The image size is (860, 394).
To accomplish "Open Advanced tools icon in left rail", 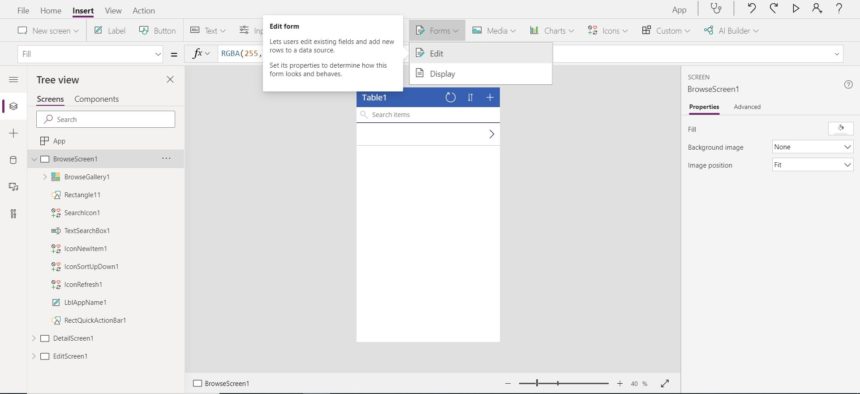I will (x=13, y=213).
